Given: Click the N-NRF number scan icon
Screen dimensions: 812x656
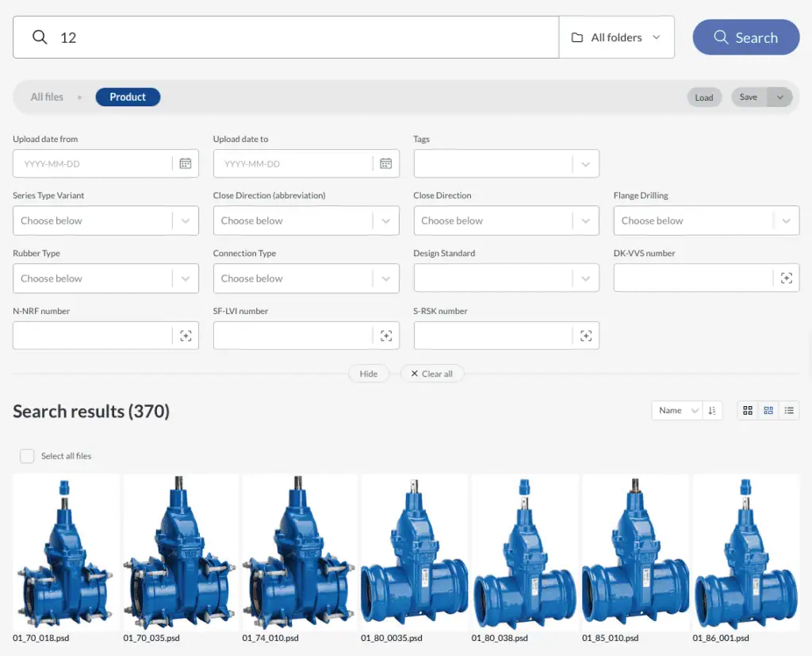Looking at the screenshot, I should (x=186, y=336).
